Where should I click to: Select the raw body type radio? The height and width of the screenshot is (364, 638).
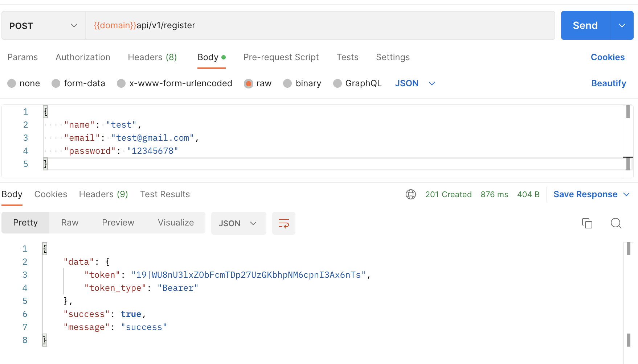tap(249, 84)
